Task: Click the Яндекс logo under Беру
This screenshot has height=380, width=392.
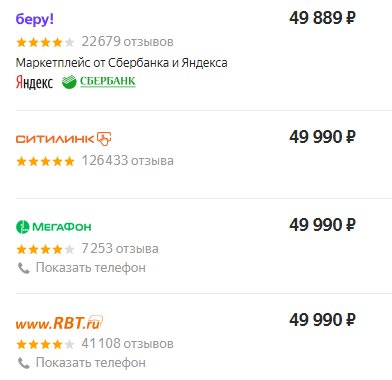Action: 34,82
